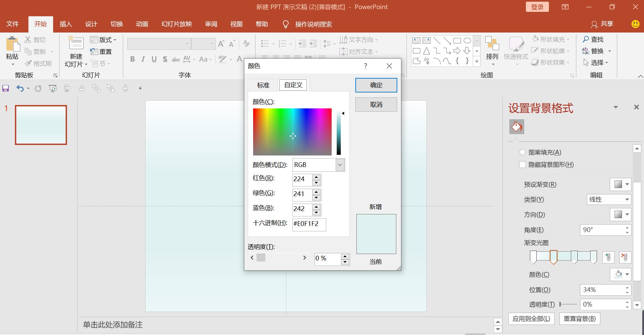Pick a color from the spectrum grid

pyautogui.click(x=292, y=132)
